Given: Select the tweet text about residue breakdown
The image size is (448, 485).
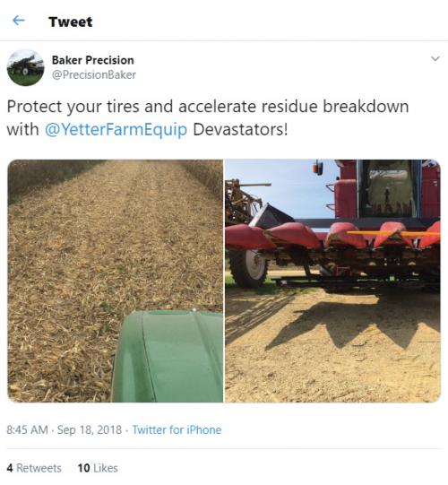Looking at the screenshot, I should click(208, 117).
